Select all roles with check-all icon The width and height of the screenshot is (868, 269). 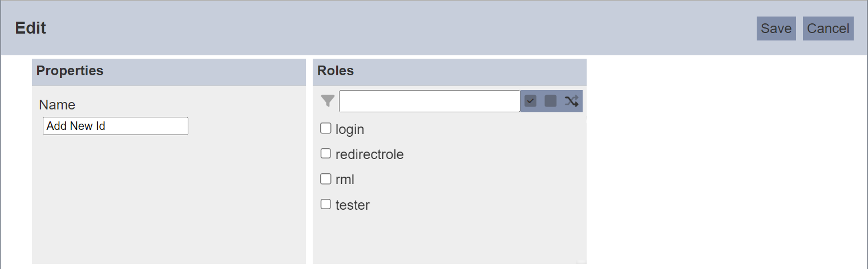(x=531, y=101)
